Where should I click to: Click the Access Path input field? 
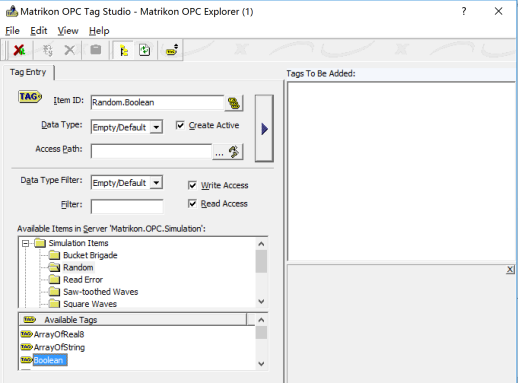[152, 151]
